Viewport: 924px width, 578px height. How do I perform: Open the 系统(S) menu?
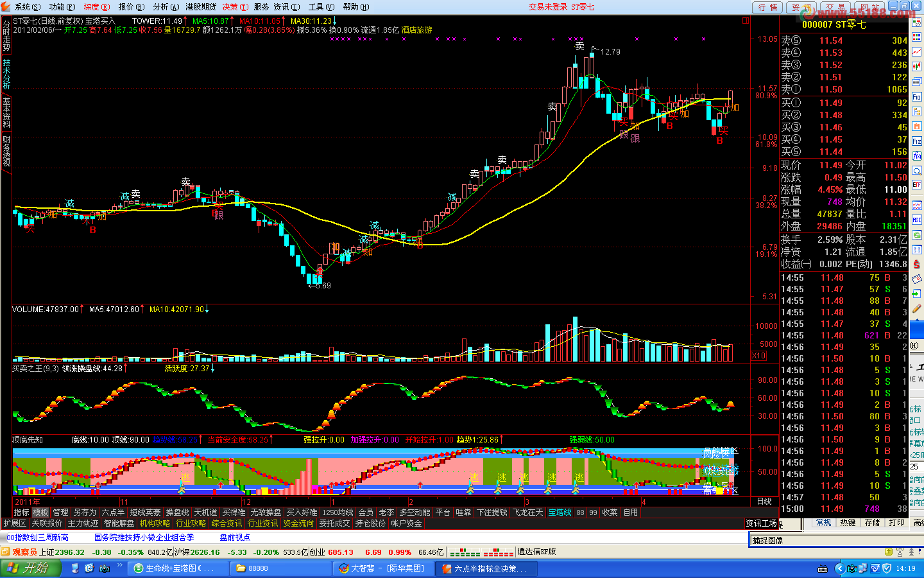click(x=28, y=7)
